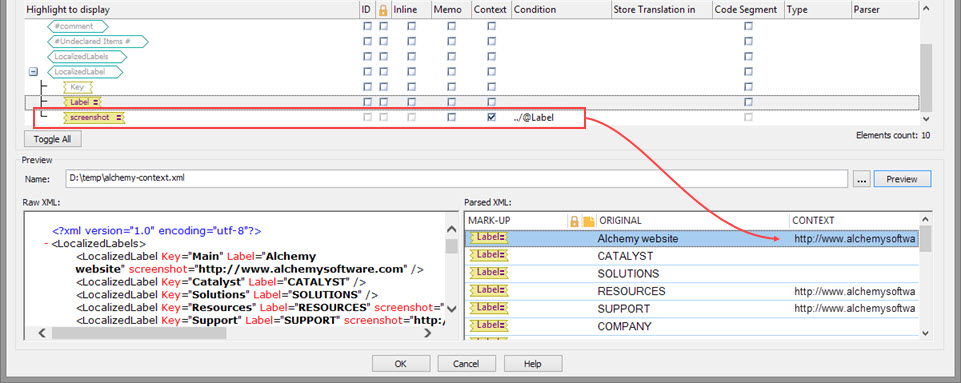
Task: Select the RESOURCES parsed row
Action: (x=692, y=291)
